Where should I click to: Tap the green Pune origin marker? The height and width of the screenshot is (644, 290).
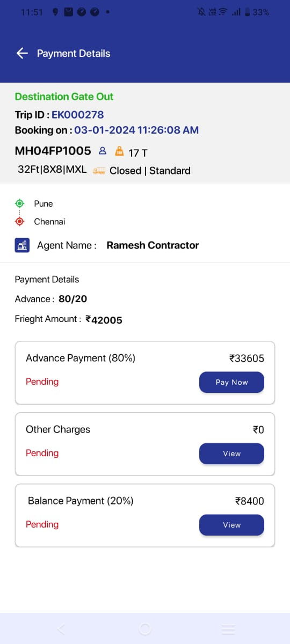click(20, 203)
